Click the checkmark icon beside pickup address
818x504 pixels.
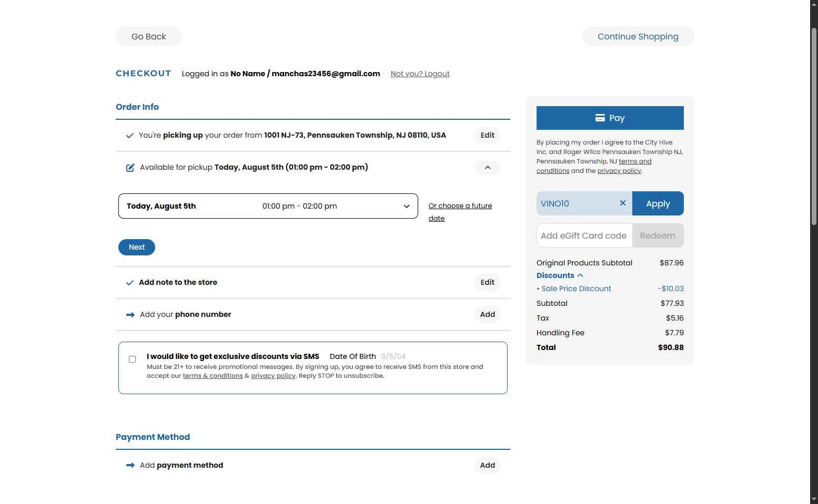[129, 136]
